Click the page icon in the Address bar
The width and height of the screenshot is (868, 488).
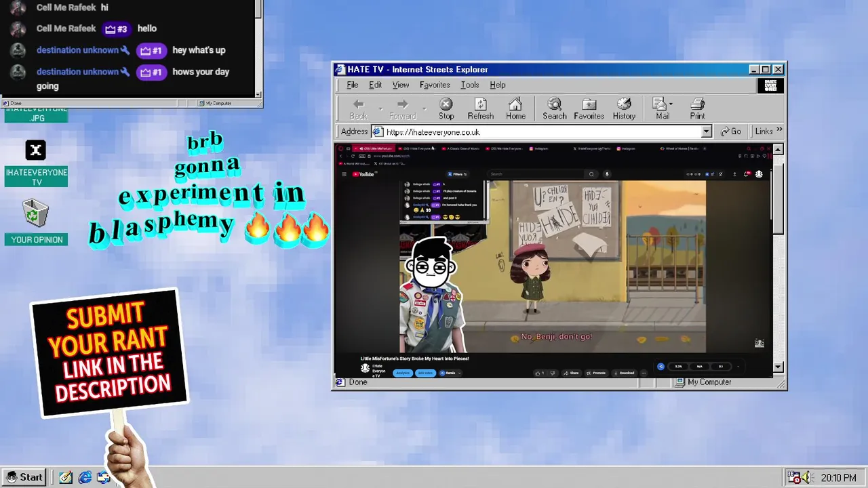click(378, 131)
